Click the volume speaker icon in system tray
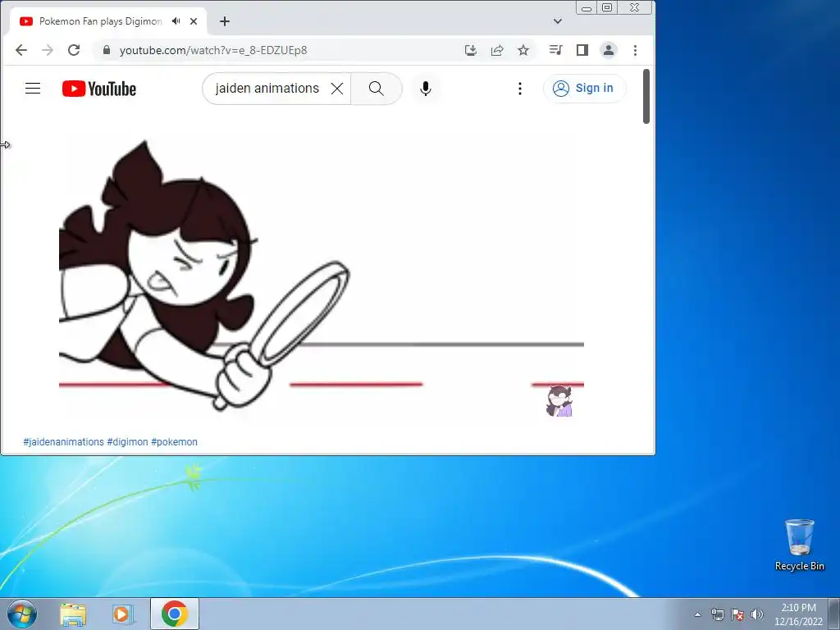The height and width of the screenshot is (630, 840). point(757,614)
